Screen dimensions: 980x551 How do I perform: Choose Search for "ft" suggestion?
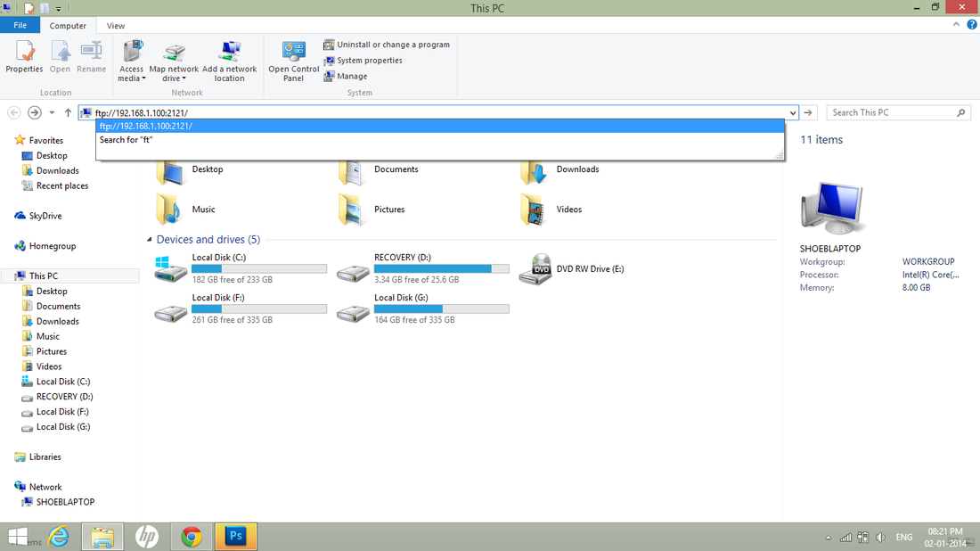pyautogui.click(x=440, y=139)
